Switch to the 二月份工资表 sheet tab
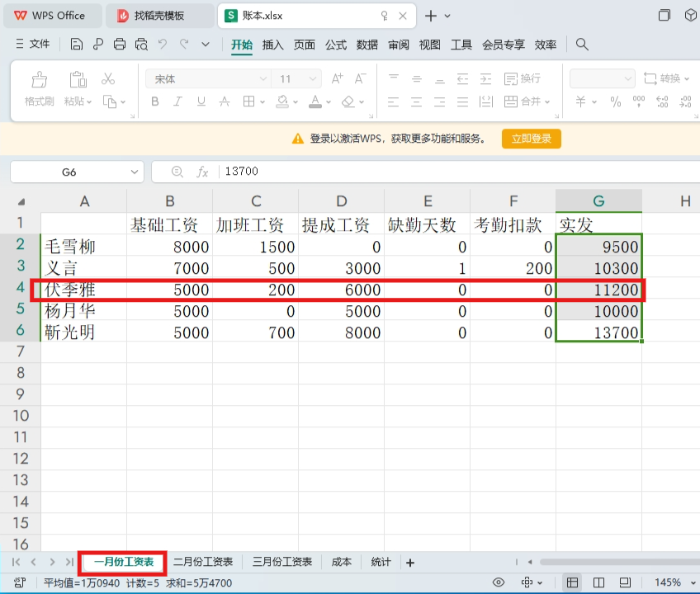This screenshot has height=594, width=700. coord(203,562)
